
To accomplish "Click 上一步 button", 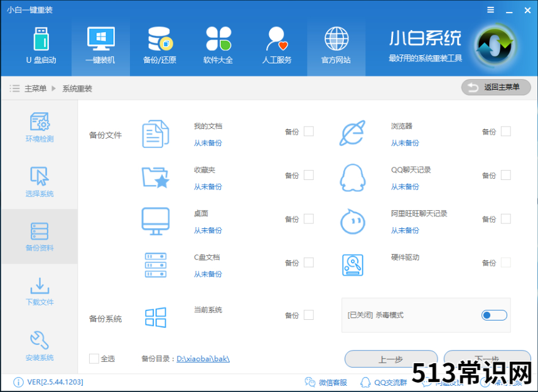I will click(x=391, y=359).
